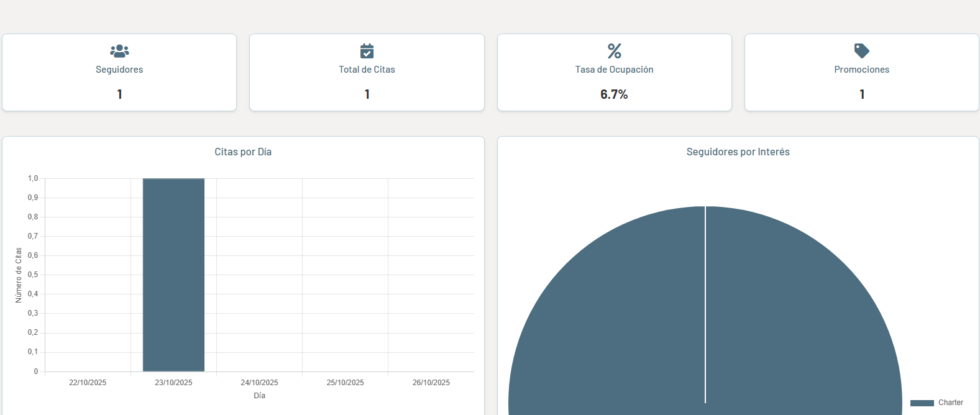This screenshot has height=415, width=980.
Task: Click the Charter legend label
Action: tap(951, 403)
